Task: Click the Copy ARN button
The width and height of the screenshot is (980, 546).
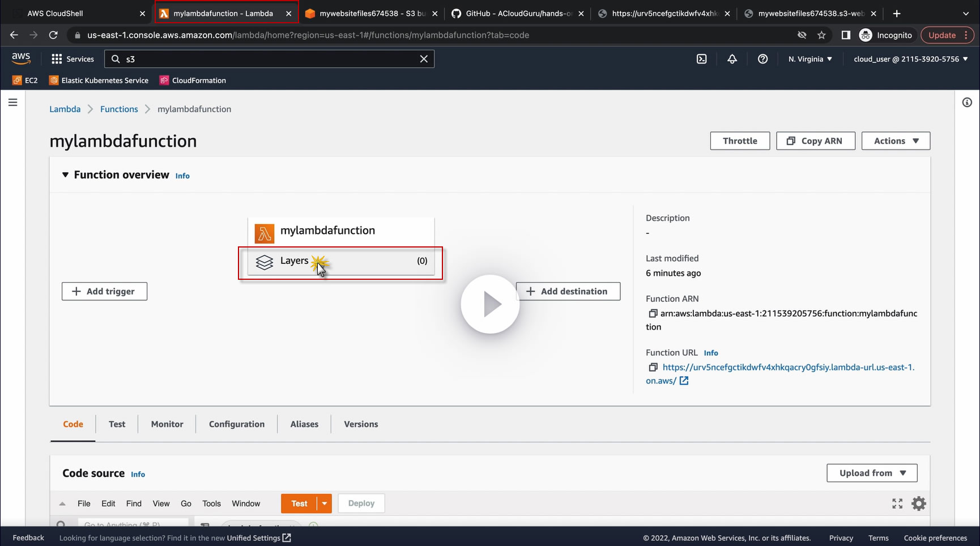Action: pyautogui.click(x=816, y=141)
